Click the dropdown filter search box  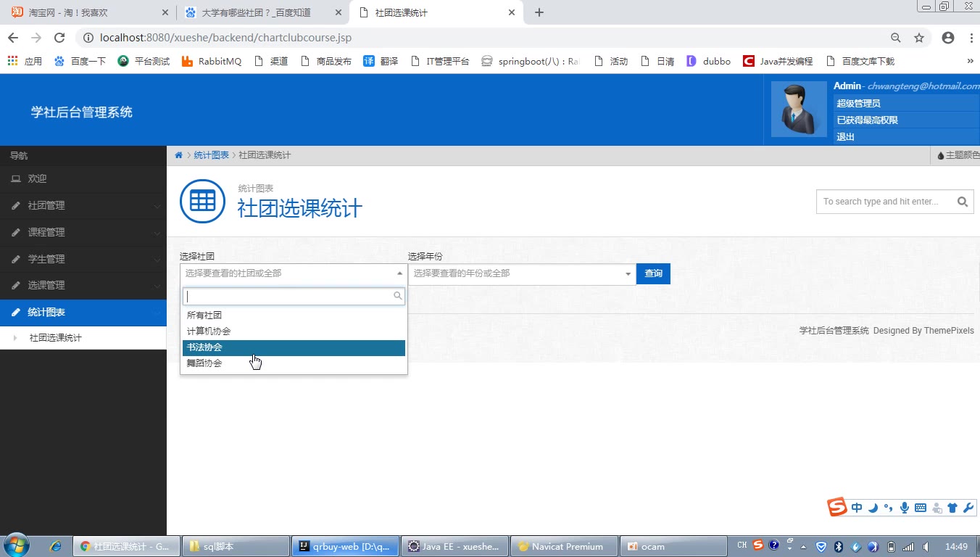[x=294, y=297]
